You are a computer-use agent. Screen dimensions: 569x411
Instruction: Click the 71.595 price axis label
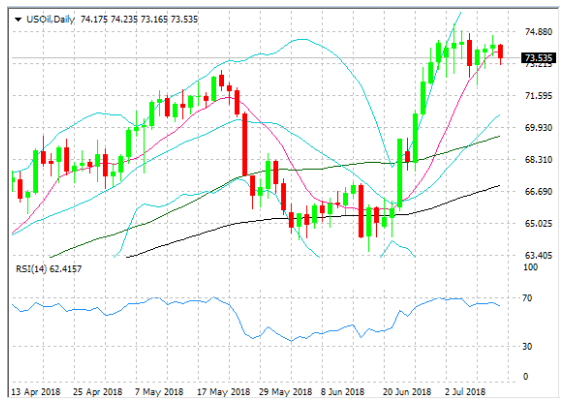pyautogui.click(x=539, y=96)
